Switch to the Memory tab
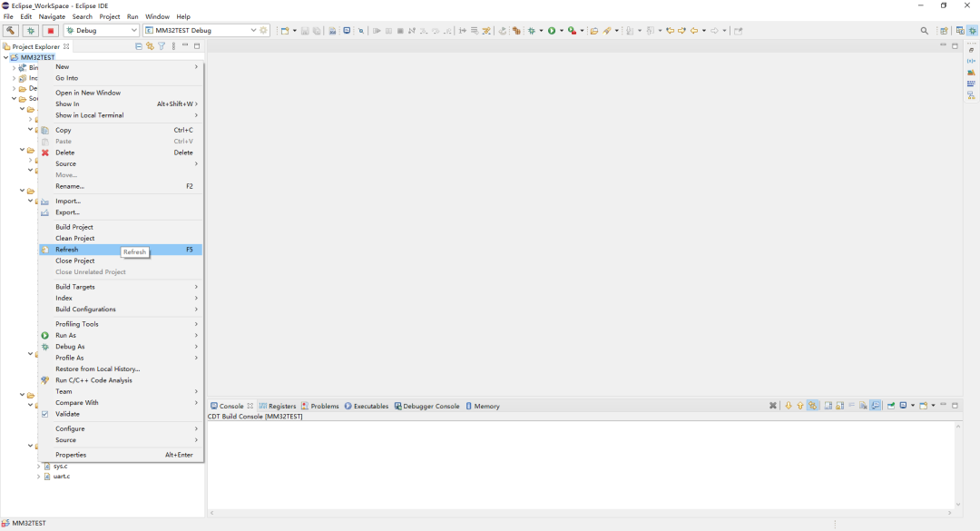The height and width of the screenshot is (531, 980). click(x=483, y=406)
